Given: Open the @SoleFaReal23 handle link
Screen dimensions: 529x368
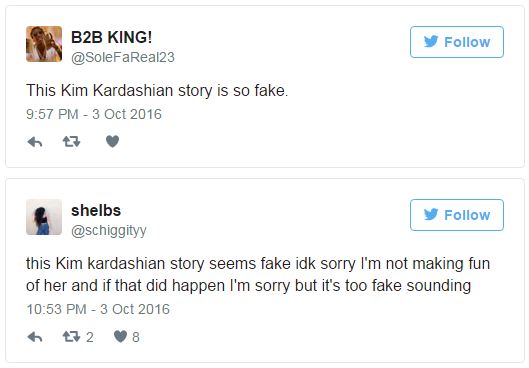Looking at the screenshot, I should coord(123,57).
